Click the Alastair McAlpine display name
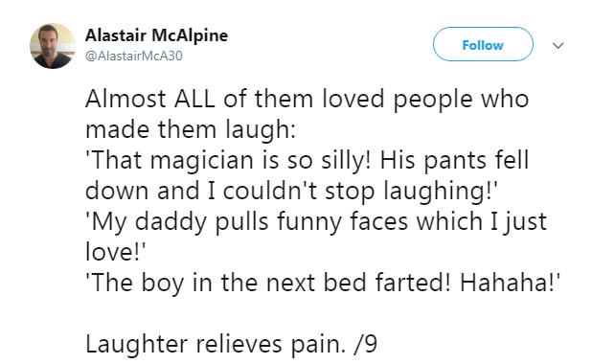This screenshot has width=592, height=364. tap(157, 35)
